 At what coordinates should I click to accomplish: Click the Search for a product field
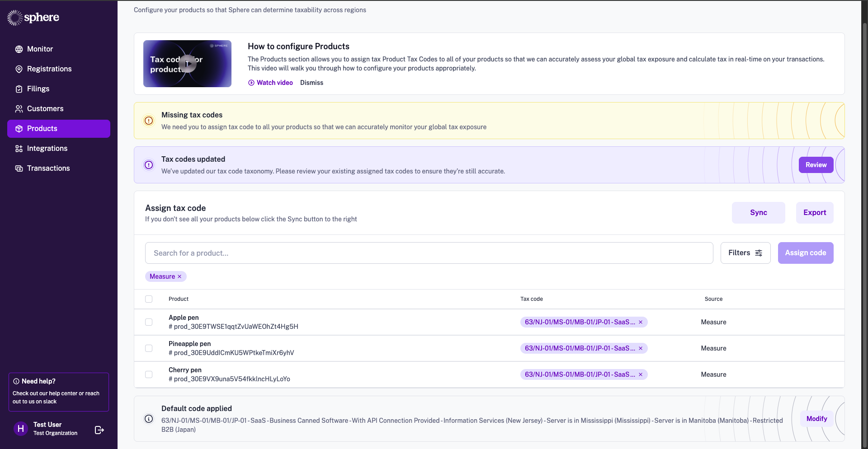tap(429, 253)
